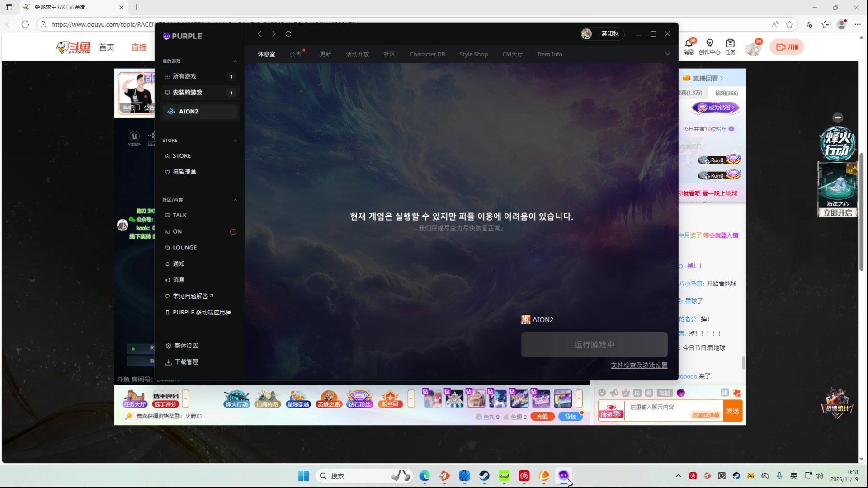Click the ON warning status indicator
The width and height of the screenshot is (868, 488).
click(x=233, y=232)
